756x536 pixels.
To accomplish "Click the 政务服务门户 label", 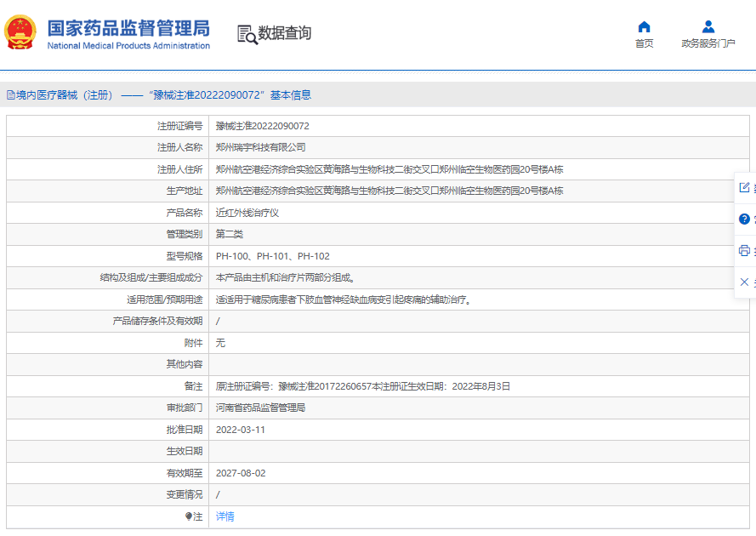I will (708, 43).
